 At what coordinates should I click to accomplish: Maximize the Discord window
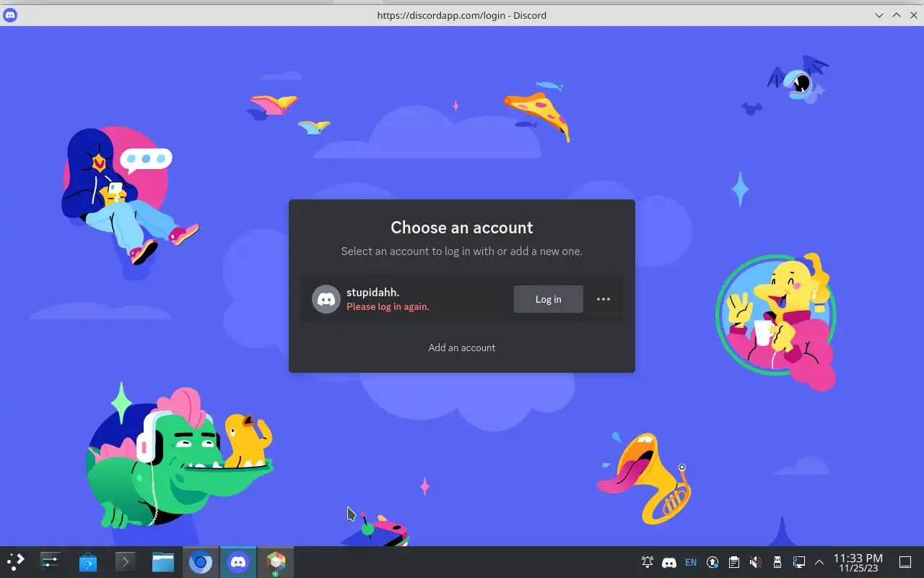tap(897, 15)
